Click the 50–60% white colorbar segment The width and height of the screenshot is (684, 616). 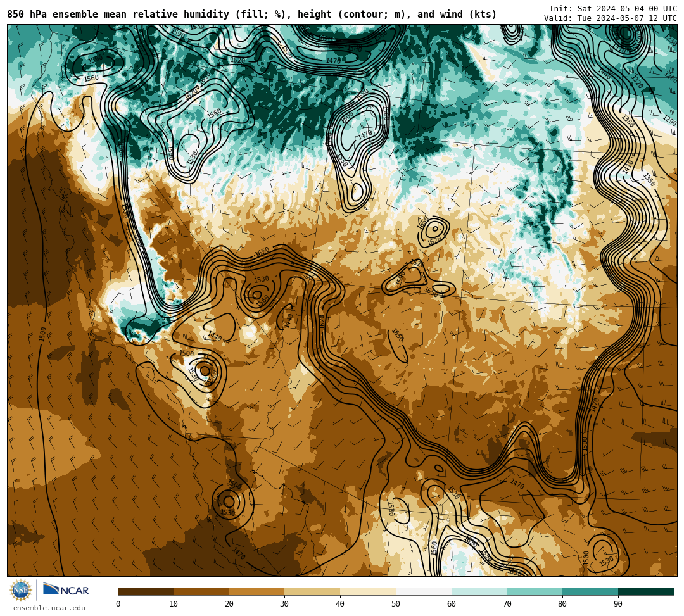point(424,591)
